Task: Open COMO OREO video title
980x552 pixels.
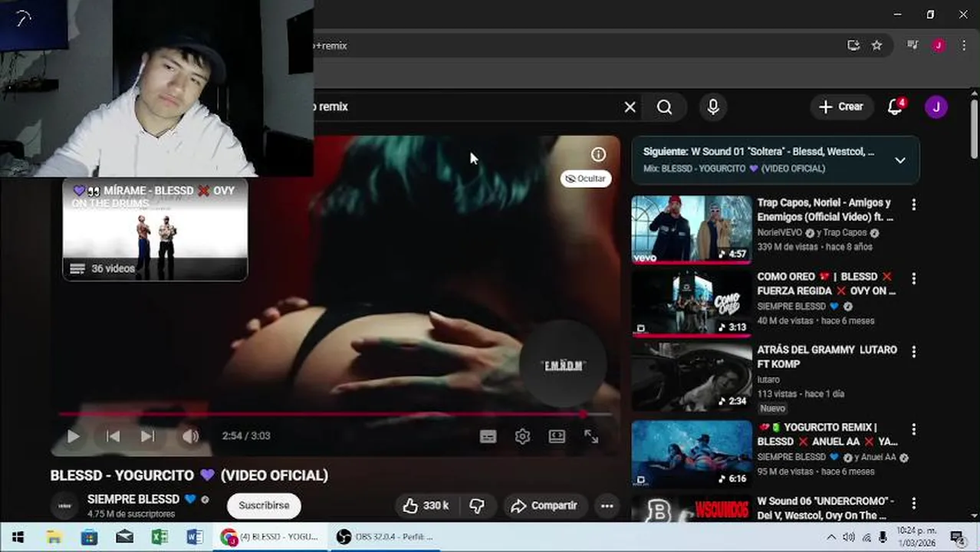Action: coord(827,284)
